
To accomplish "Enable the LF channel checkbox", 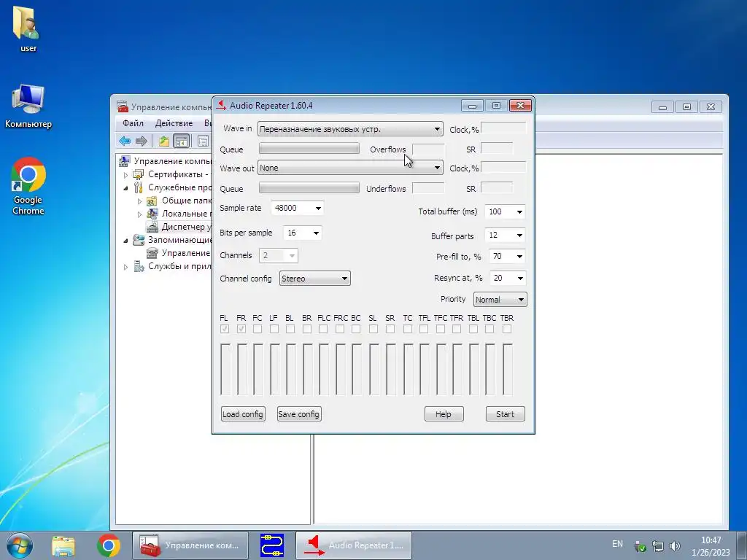I will pos(274,329).
